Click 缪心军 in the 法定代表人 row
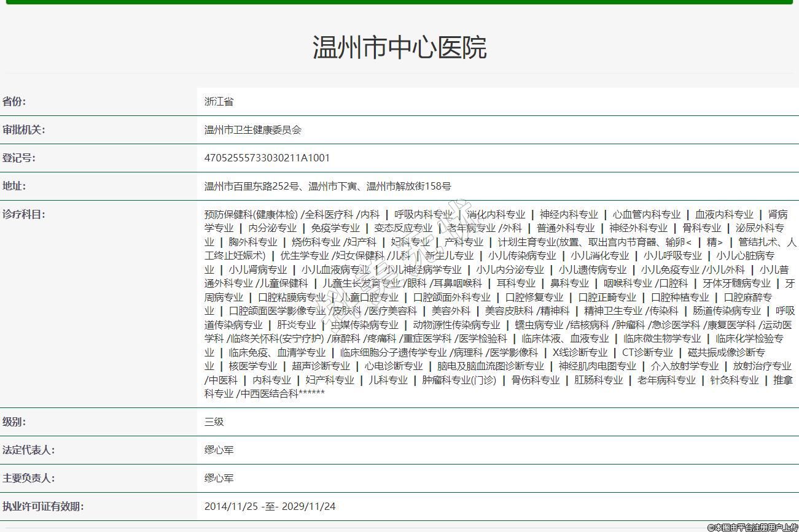This screenshot has width=799, height=532. (219, 450)
